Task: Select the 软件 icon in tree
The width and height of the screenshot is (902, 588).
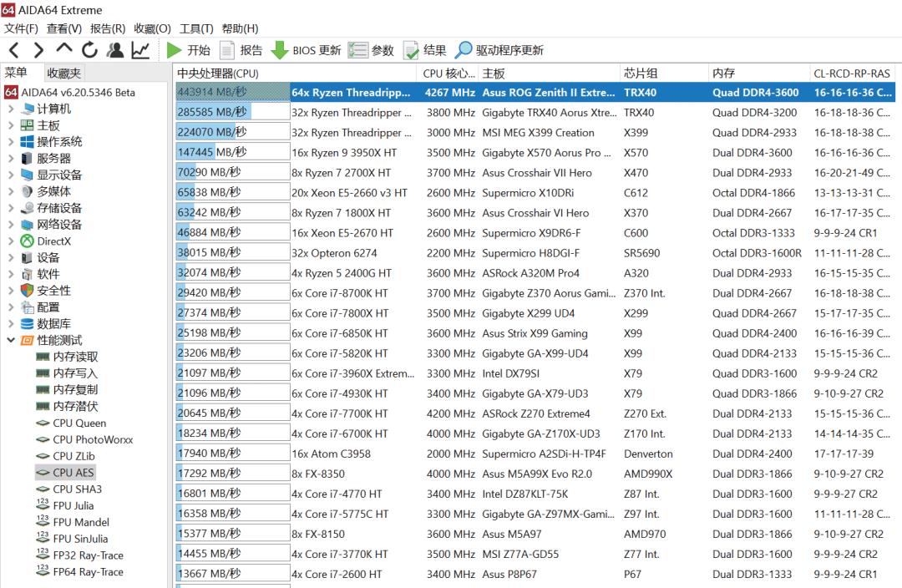Action: (x=27, y=274)
